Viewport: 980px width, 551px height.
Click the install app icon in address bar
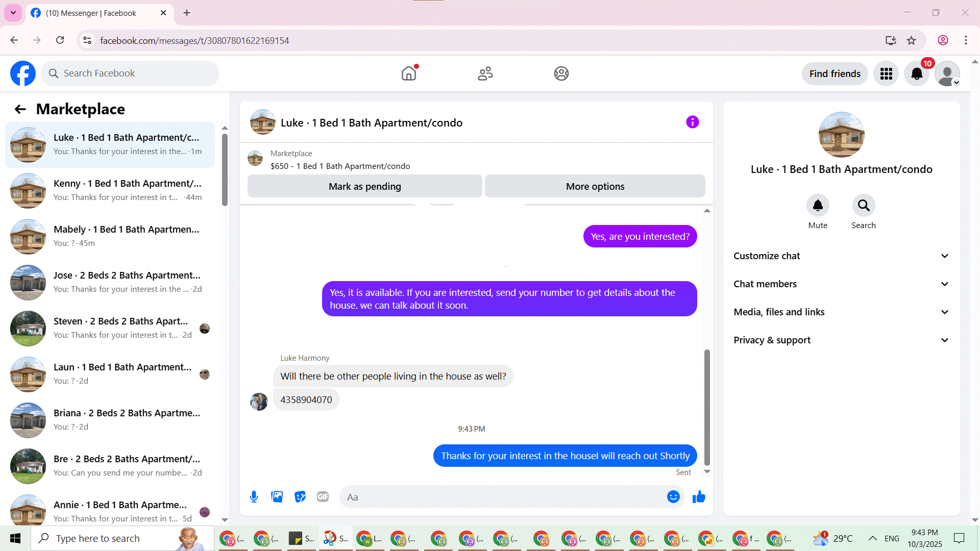click(891, 40)
